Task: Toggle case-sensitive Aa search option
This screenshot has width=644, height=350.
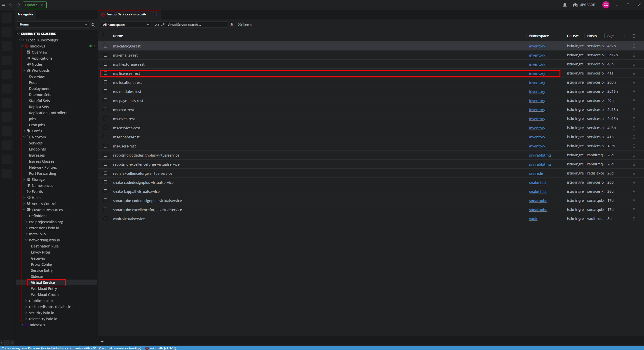Action: click(x=157, y=25)
